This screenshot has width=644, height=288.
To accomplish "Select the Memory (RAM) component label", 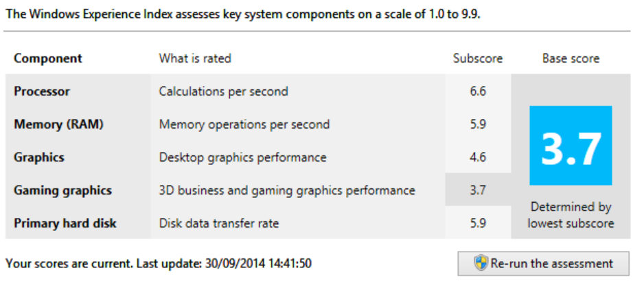I will [54, 124].
